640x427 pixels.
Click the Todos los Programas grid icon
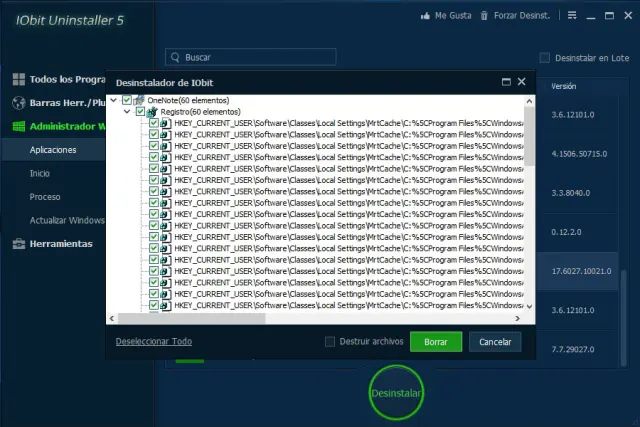pyautogui.click(x=18, y=79)
